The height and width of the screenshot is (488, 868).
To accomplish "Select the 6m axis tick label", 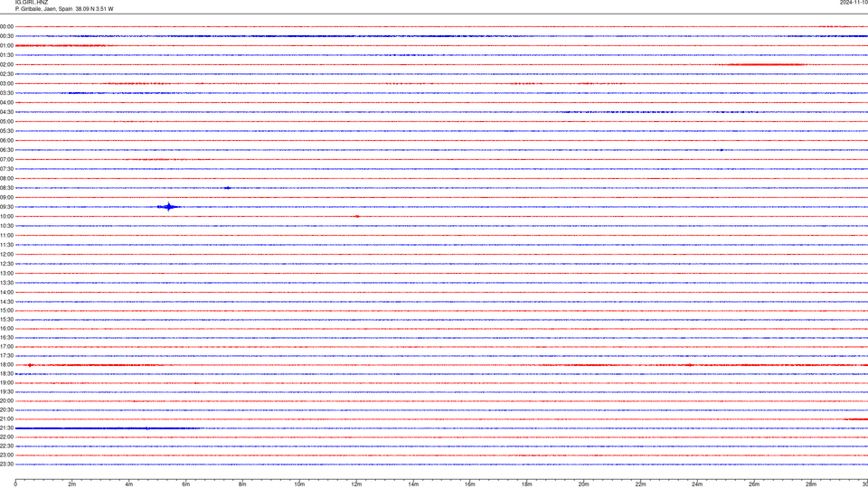I will click(x=186, y=484).
